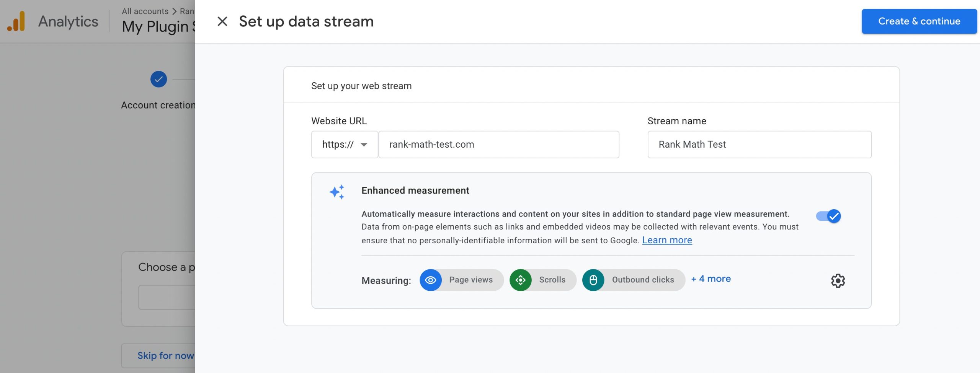Click the Website URL input field

point(498,145)
